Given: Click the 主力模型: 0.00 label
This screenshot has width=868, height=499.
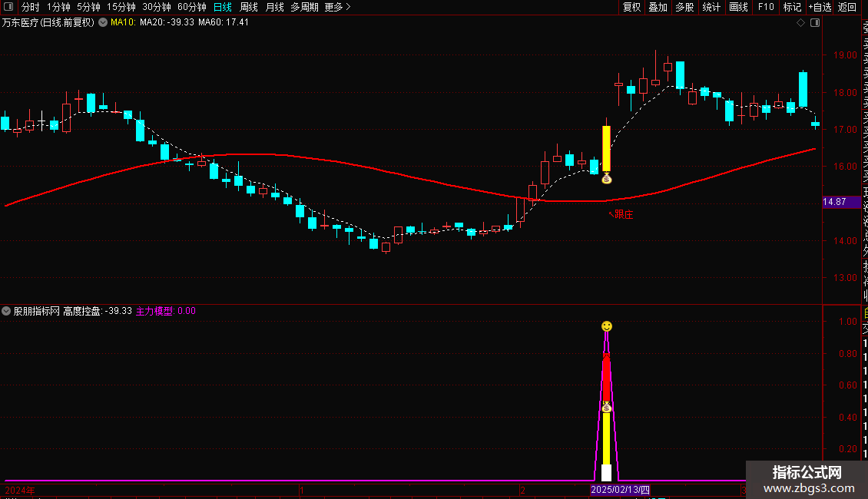Looking at the screenshot, I should 165,311.
